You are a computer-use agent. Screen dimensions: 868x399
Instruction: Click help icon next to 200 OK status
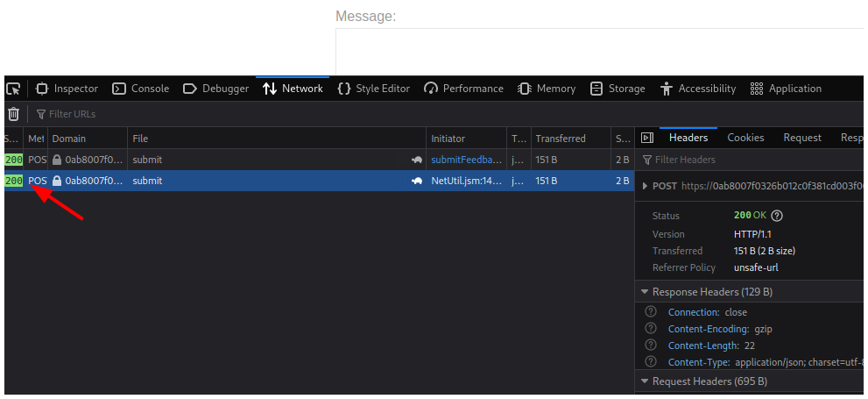777,216
